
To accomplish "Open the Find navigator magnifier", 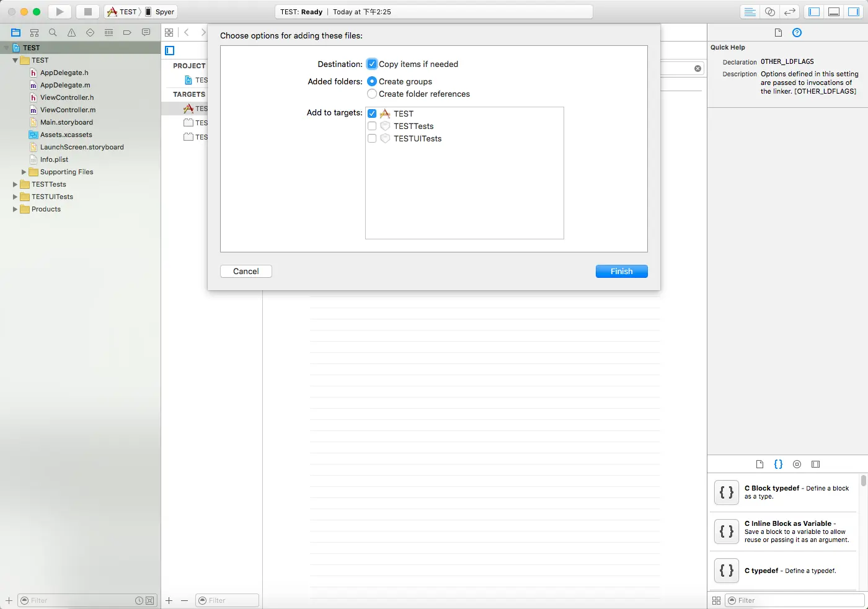I will [x=53, y=32].
